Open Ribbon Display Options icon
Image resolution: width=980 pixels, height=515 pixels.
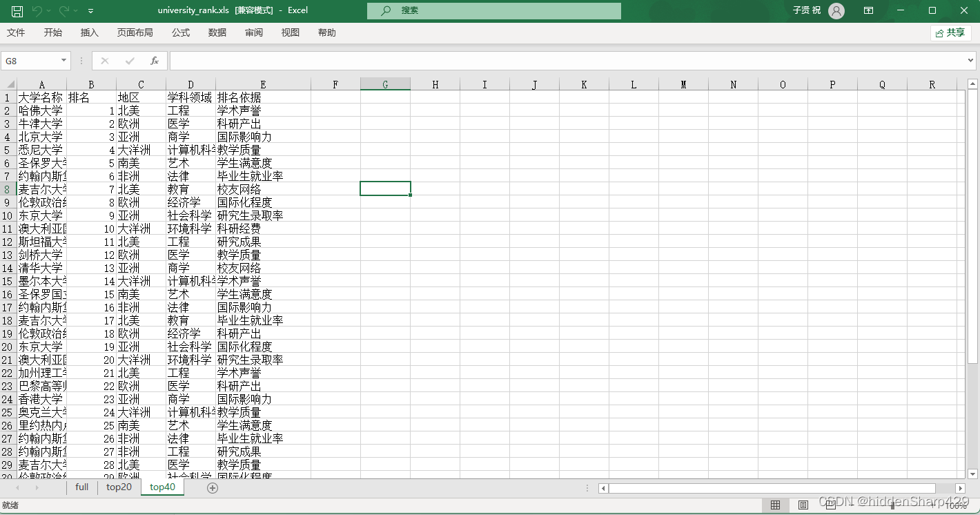tap(869, 10)
